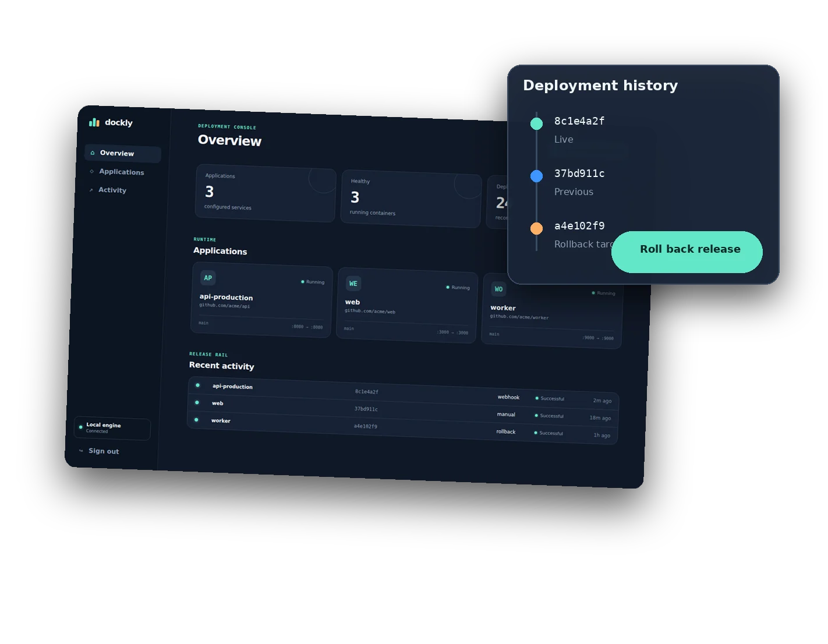Click 8c1e4a2f hash in Recent activity
The width and height of the screenshot is (828, 644).
pos(367,392)
